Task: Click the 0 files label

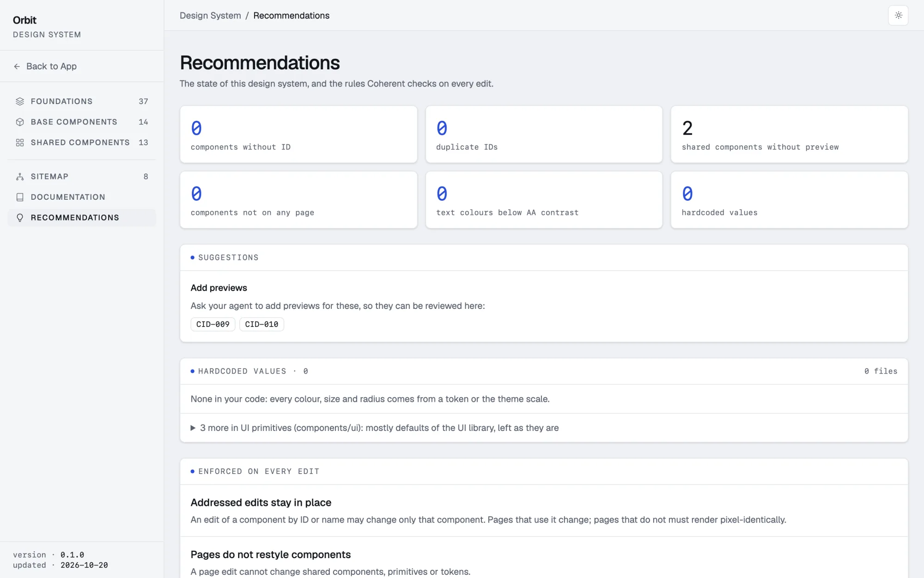Action: [881, 371]
